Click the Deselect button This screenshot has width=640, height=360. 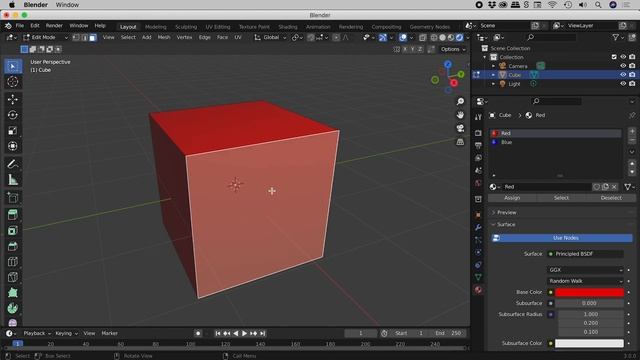click(611, 198)
